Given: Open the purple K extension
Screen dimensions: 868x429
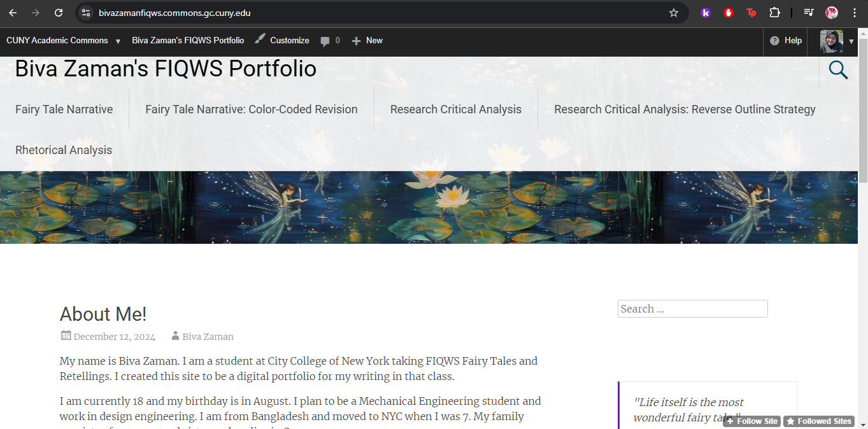Looking at the screenshot, I should coord(706,13).
